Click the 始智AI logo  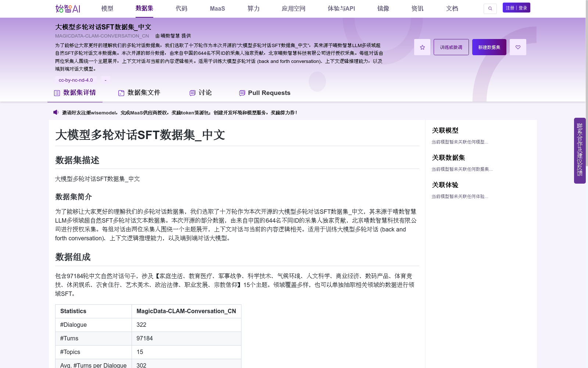(68, 8)
